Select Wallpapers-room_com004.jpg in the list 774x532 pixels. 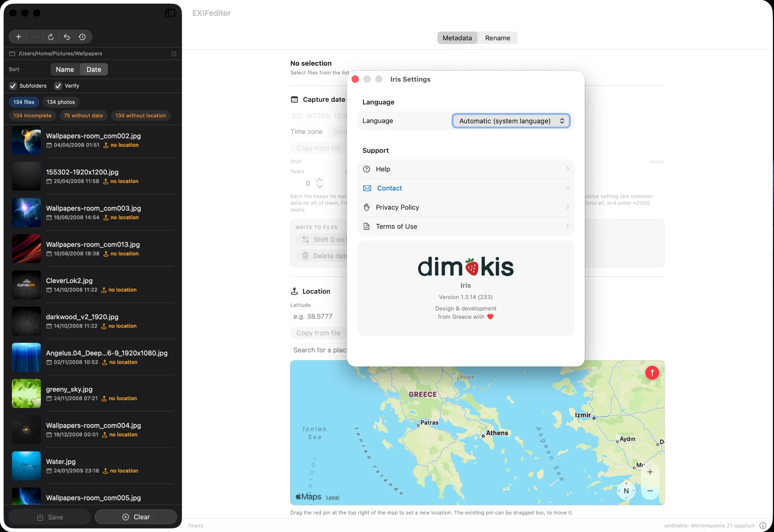(92, 429)
